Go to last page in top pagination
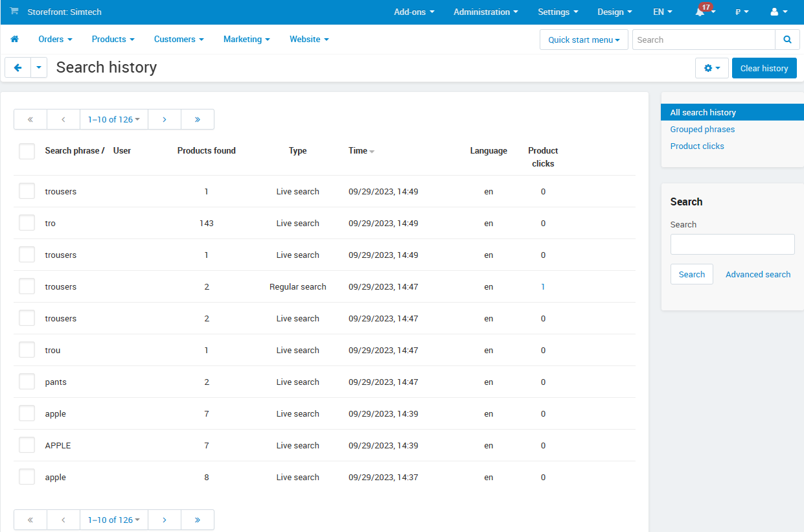The width and height of the screenshot is (804, 532). (197, 119)
